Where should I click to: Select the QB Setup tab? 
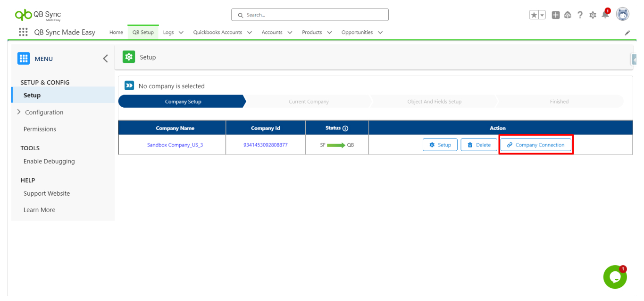point(143,33)
